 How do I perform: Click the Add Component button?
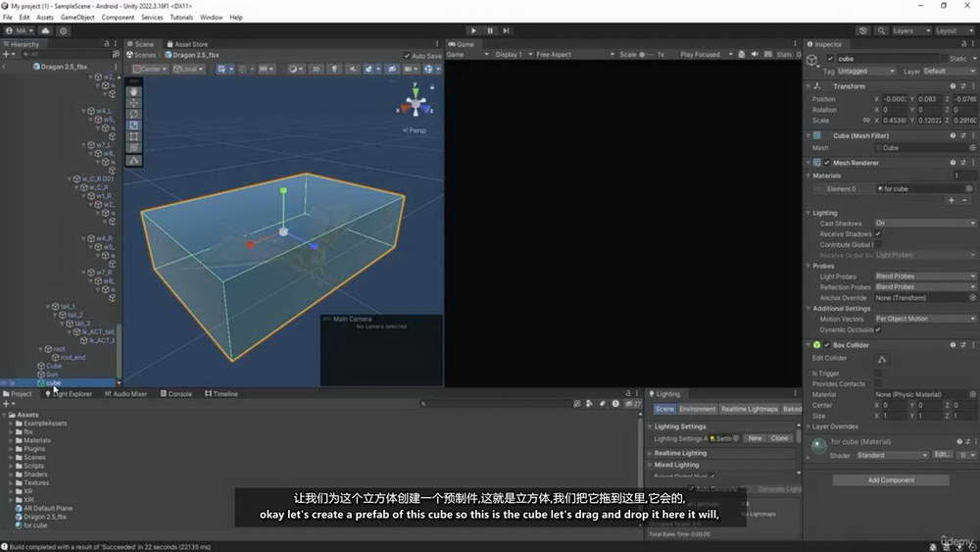coord(891,480)
